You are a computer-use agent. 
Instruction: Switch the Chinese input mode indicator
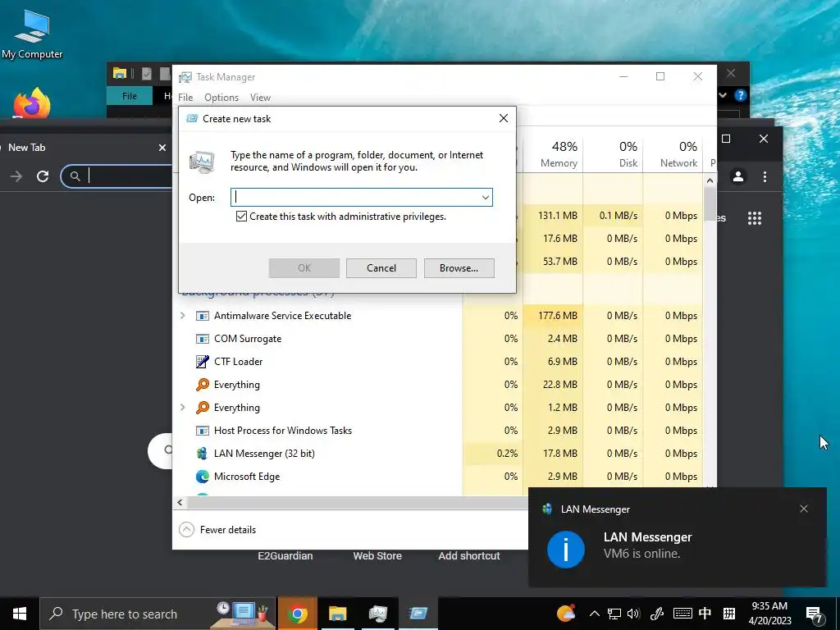click(705, 614)
